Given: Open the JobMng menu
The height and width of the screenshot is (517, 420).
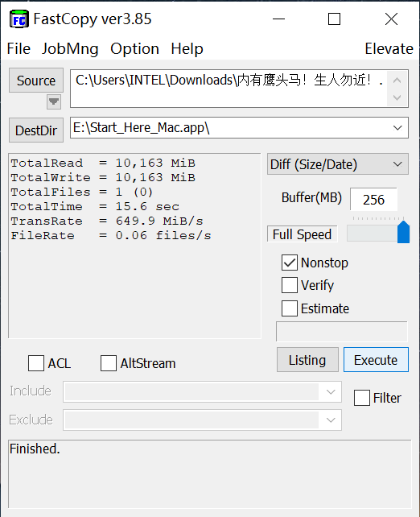Looking at the screenshot, I should (x=70, y=49).
